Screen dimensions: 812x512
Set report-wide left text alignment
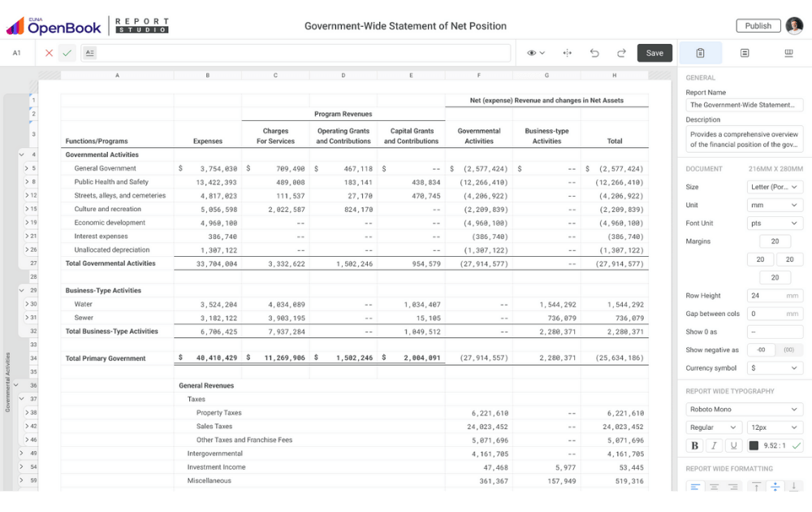click(x=695, y=487)
